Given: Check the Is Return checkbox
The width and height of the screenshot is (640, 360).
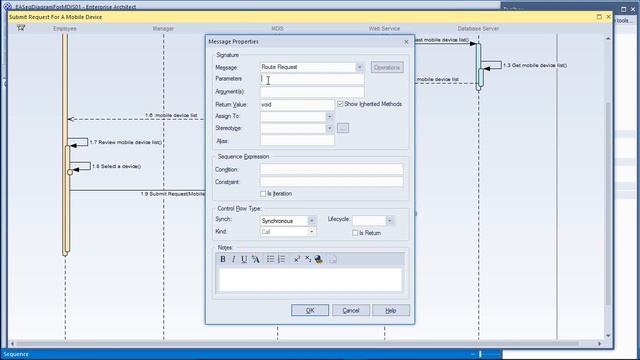Looking at the screenshot, I should (x=355, y=233).
